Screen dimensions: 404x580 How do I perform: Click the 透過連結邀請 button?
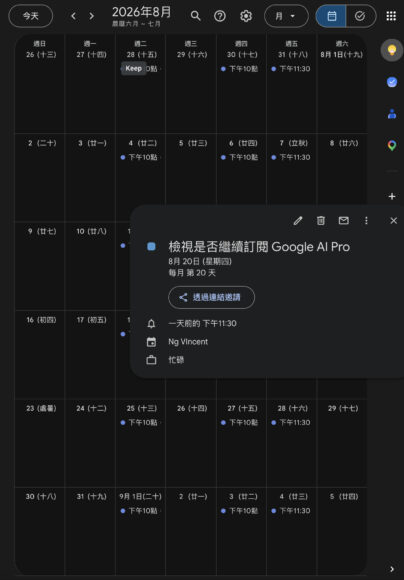coord(212,297)
